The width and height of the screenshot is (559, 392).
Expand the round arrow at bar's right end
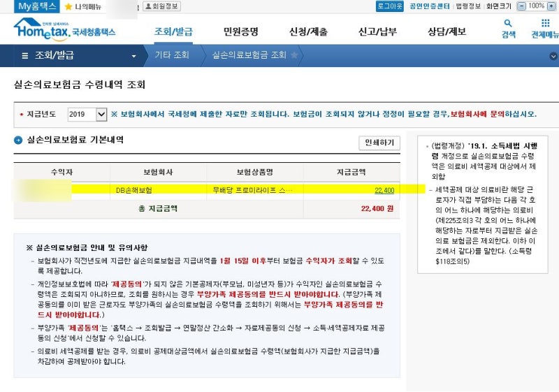553,56
